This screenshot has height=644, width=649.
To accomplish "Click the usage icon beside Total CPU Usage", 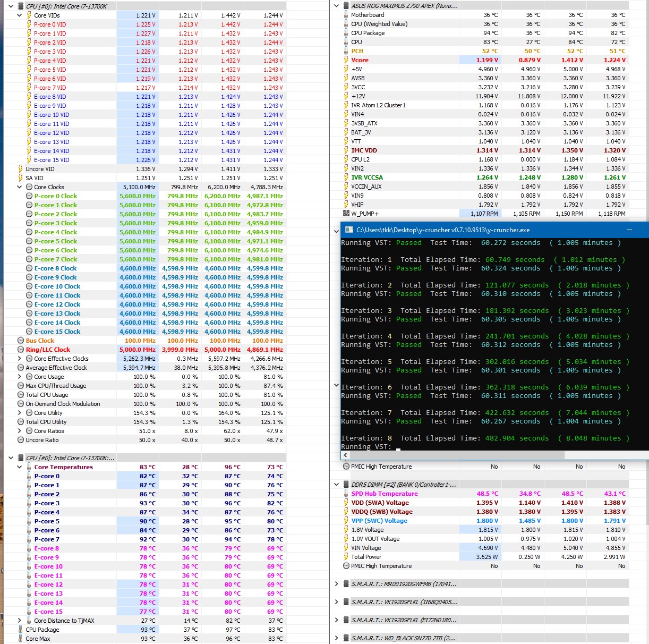I will [21, 395].
